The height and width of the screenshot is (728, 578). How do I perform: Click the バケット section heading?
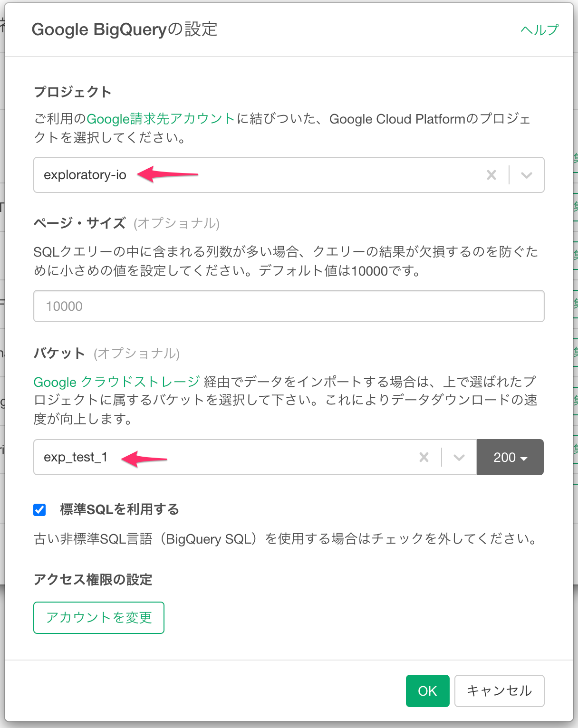point(59,354)
